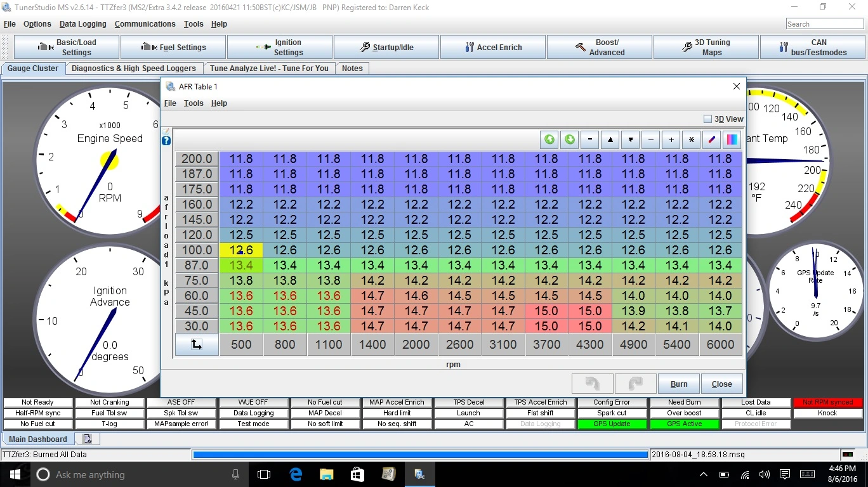Click the 6000 rpm column header
Image resolution: width=868 pixels, height=487 pixels.
coord(720,344)
